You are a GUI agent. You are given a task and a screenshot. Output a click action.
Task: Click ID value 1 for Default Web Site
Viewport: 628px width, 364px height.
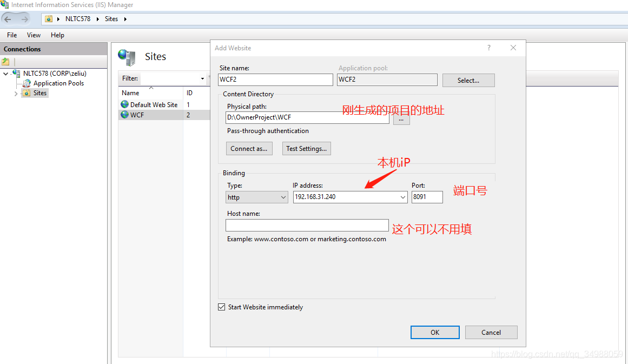coord(188,104)
